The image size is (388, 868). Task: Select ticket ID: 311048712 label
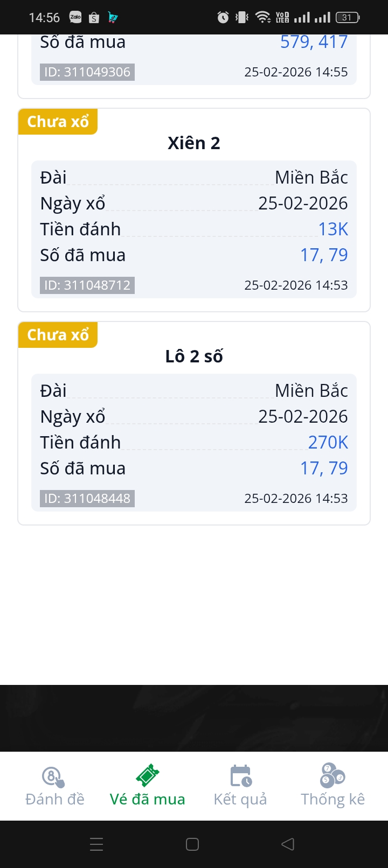tap(87, 285)
